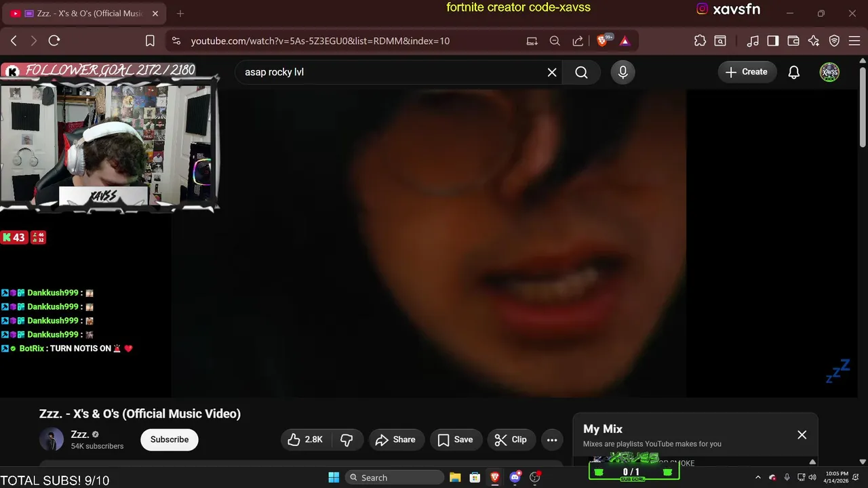Open the Brave hamburger main menu
The image size is (868, 488).
[854, 41]
